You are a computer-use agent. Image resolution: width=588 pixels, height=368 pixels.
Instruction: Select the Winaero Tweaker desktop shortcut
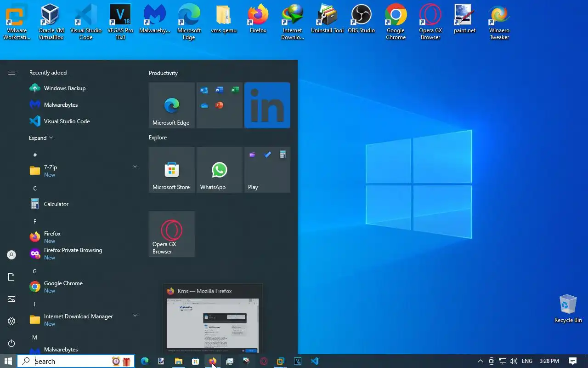coord(499,22)
